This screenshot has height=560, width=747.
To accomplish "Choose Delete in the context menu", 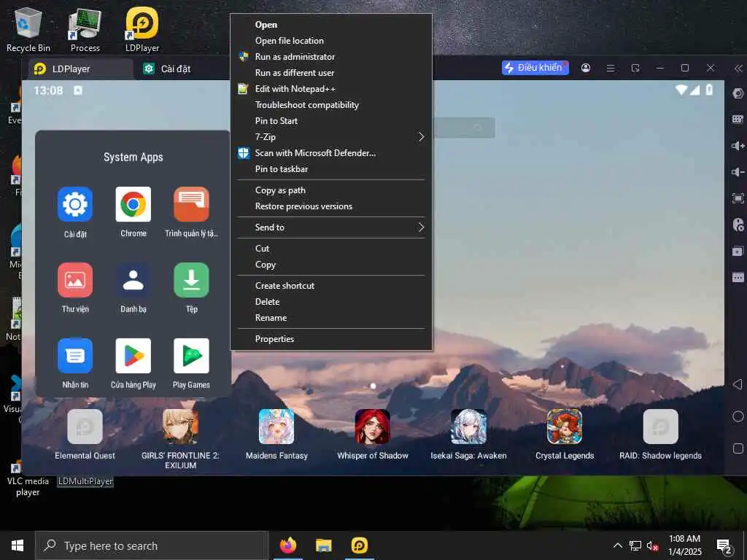I will click(331, 302).
